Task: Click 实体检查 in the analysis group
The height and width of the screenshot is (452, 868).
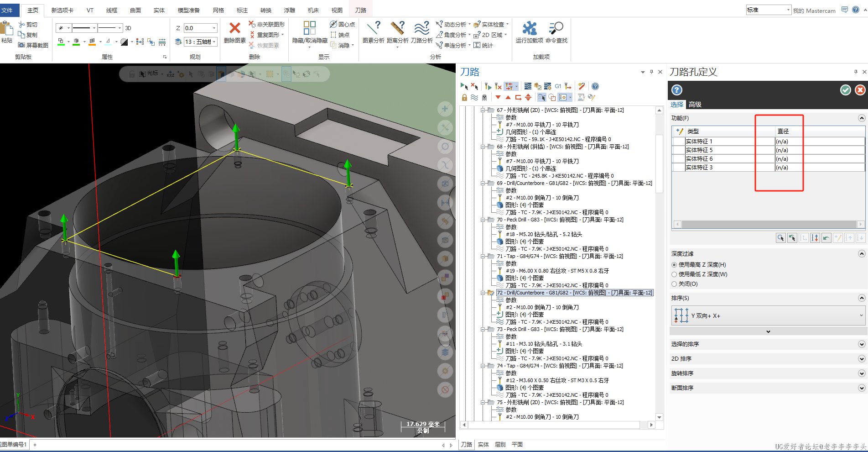Action: tap(489, 24)
